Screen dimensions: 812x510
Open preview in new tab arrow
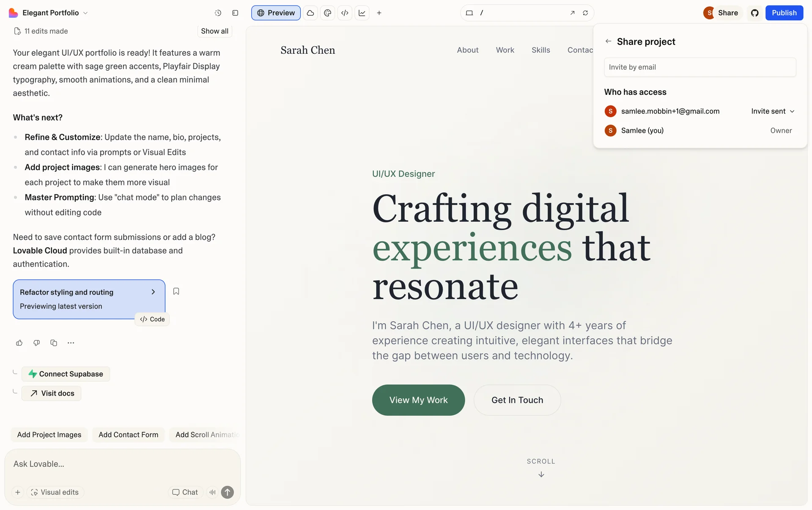click(572, 13)
